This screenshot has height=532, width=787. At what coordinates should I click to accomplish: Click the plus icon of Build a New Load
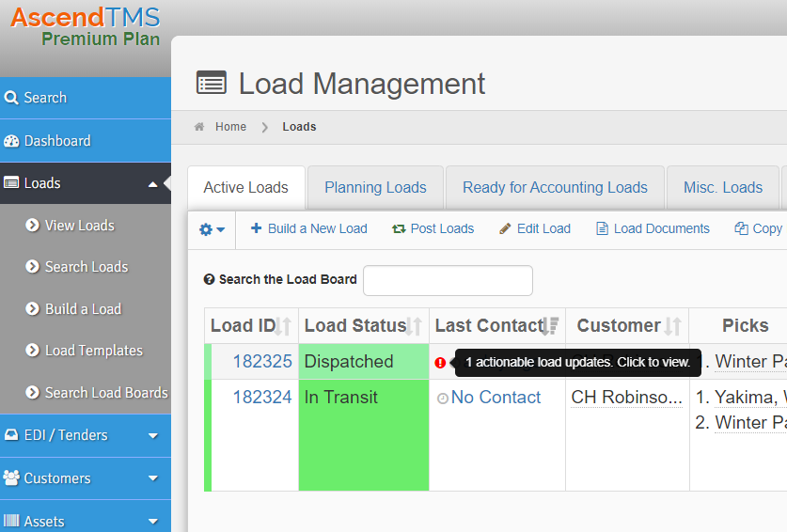click(x=256, y=227)
